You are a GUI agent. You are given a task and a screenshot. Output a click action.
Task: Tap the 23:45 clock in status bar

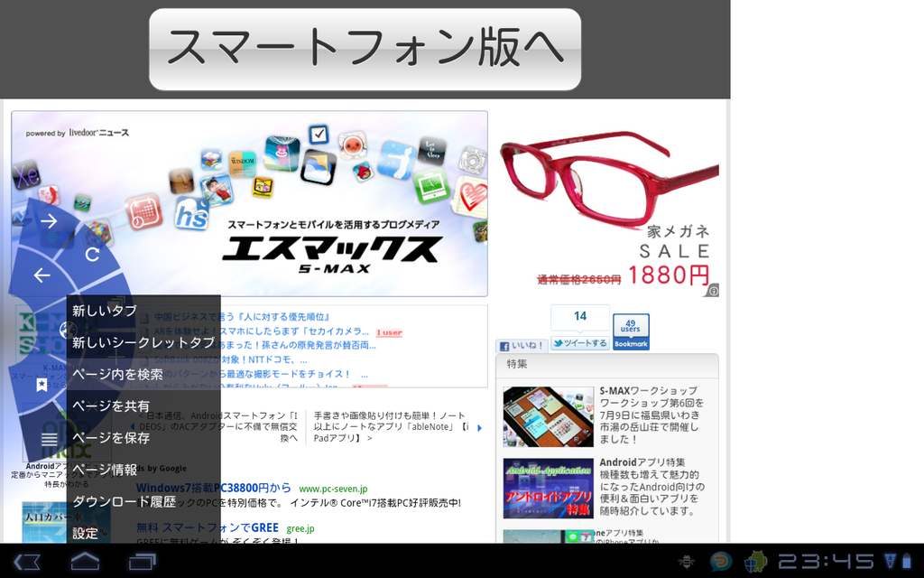point(826,562)
